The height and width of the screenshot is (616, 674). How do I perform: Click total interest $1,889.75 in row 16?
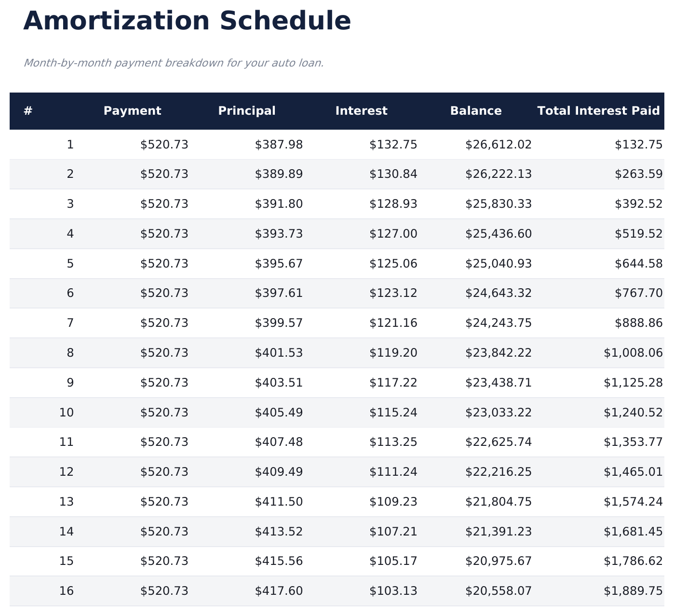pyautogui.click(x=633, y=591)
